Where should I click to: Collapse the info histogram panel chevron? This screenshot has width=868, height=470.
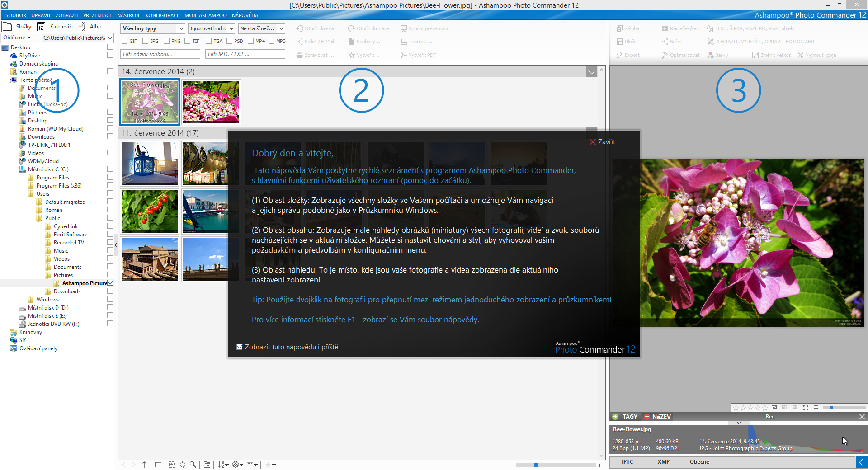tap(738, 423)
